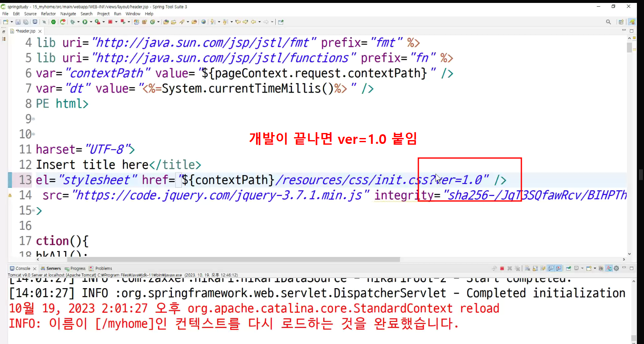Expand the Back history dropdown arrow
Image resolution: width=644 pixels, height=344 pixels.
point(259,22)
